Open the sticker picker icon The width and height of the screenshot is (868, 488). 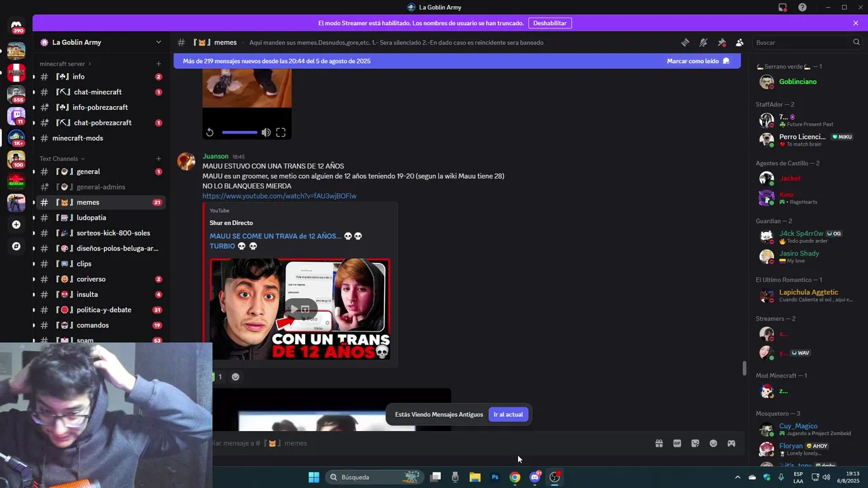[x=695, y=443]
